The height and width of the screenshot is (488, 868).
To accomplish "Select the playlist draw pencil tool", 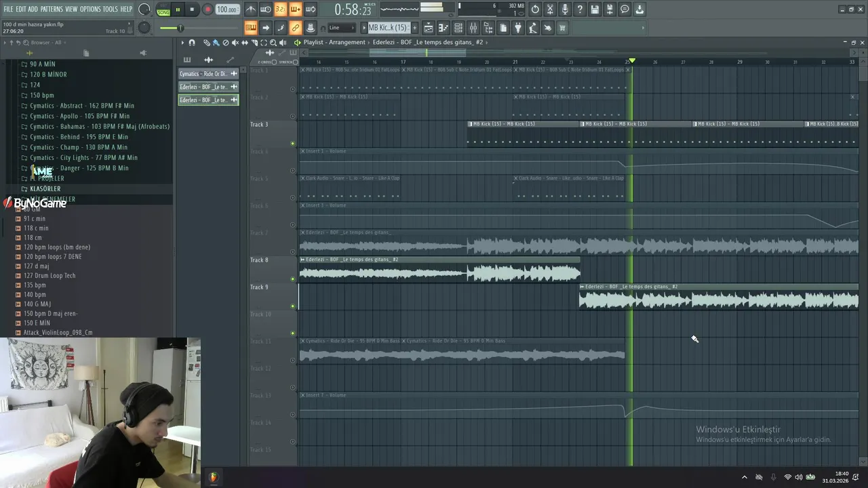I will coord(207,43).
